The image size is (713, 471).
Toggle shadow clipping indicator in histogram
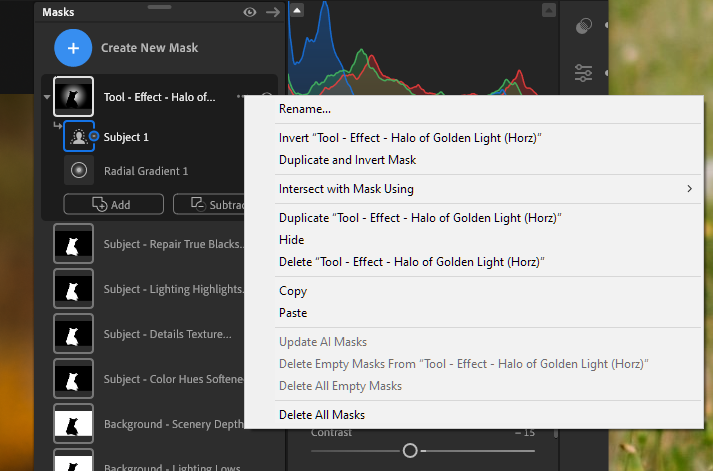[297, 10]
